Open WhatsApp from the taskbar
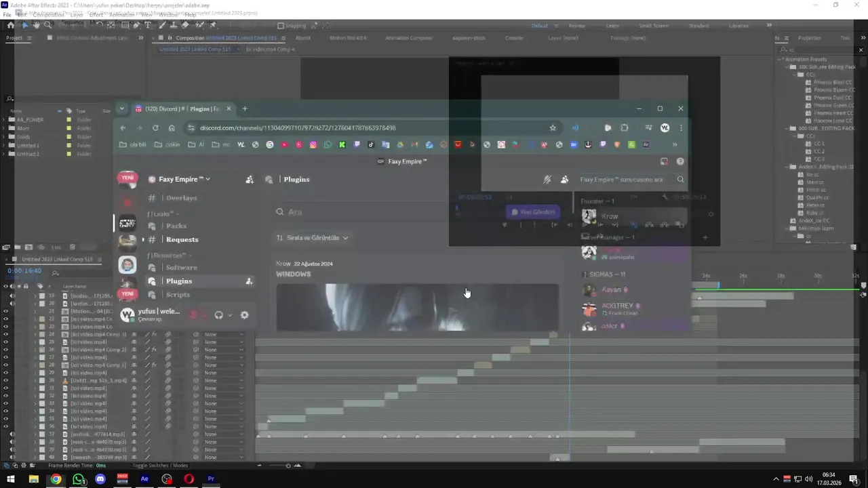Image resolution: width=868 pixels, height=488 pixels. click(x=78, y=479)
